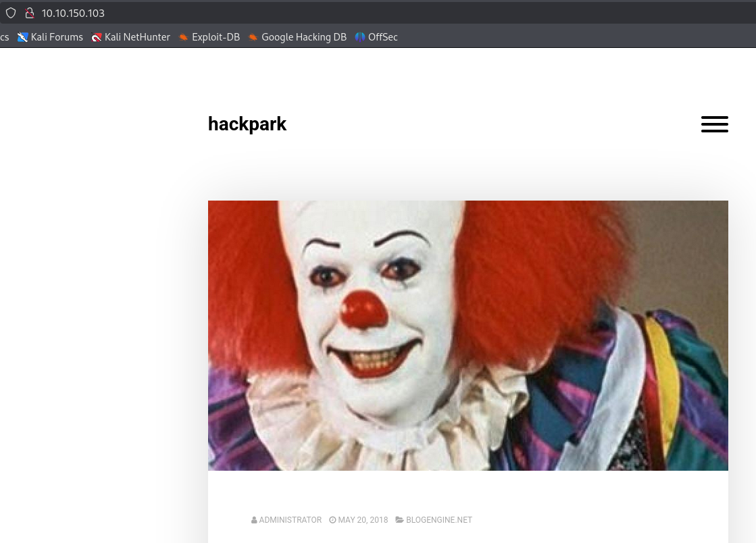
Task: Click the OffSec bookmark favicon
Action: (x=360, y=37)
